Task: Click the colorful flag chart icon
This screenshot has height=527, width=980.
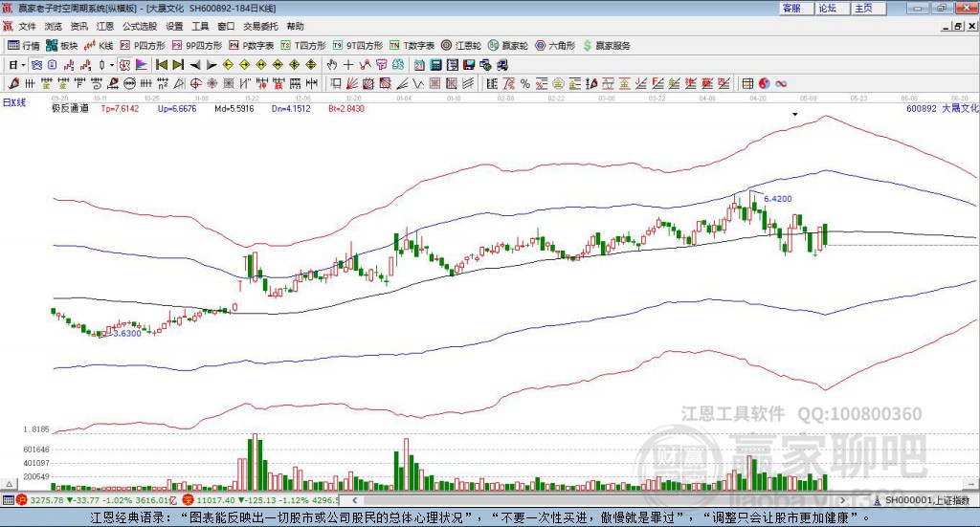Action: pos(142,65)
